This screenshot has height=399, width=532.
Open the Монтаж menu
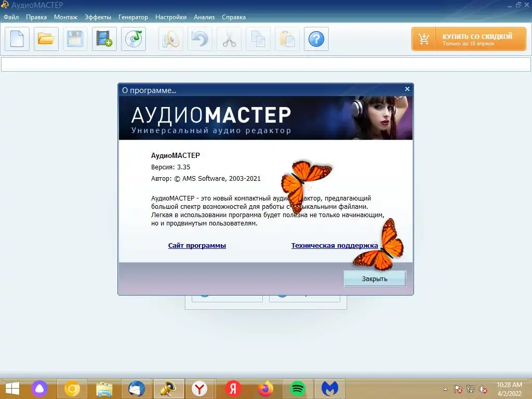66,17
